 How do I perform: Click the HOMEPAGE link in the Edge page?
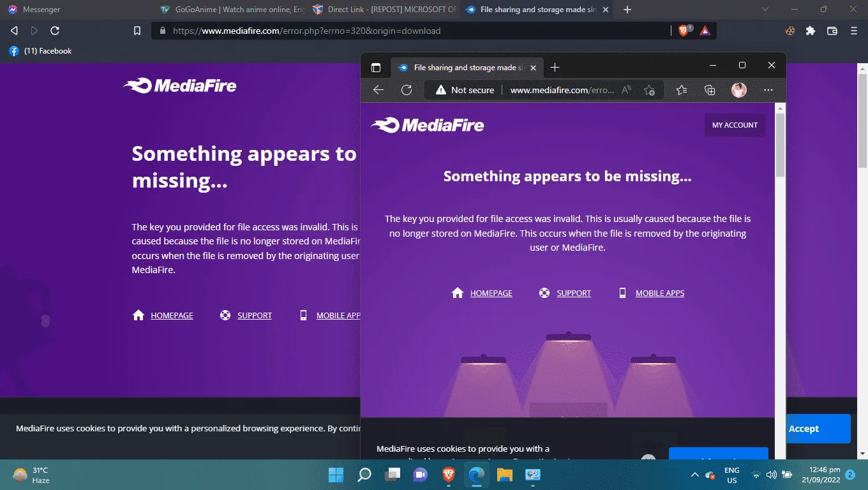[491, 293]
